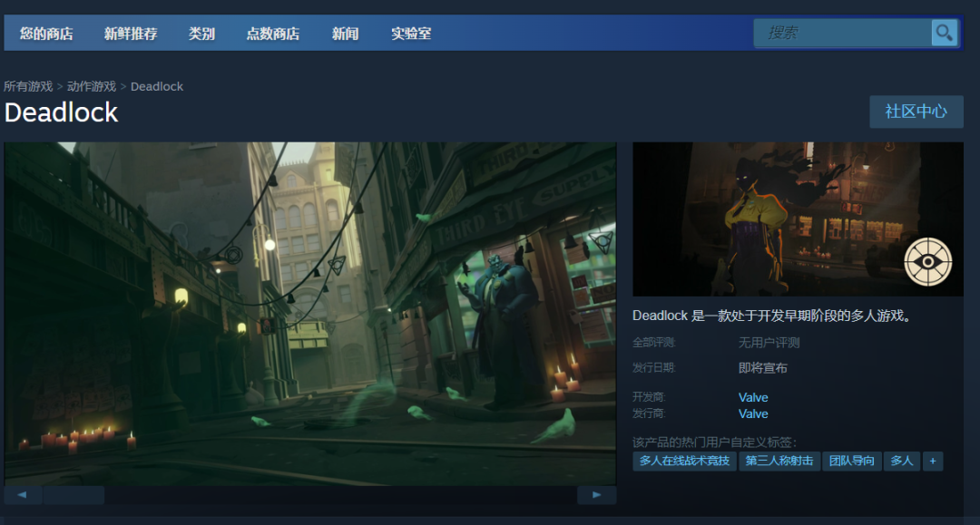Click 无用户评测 review text
Image resolution: width=980 pixels, height=525 pixels.
tap(769, 343)
